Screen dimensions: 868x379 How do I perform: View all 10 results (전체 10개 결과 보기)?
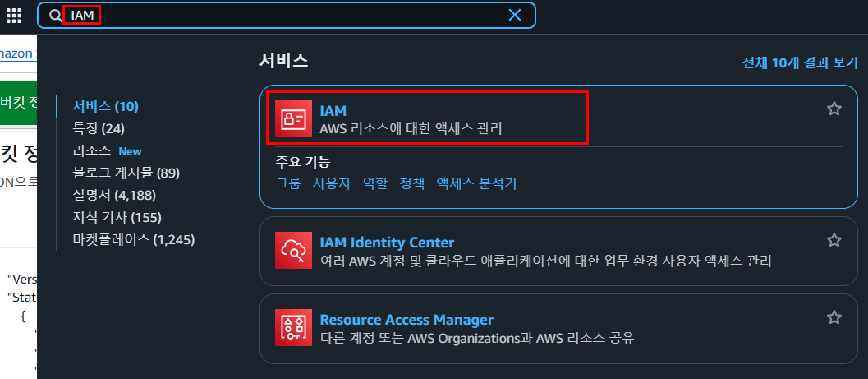click(x=800, y=62)
